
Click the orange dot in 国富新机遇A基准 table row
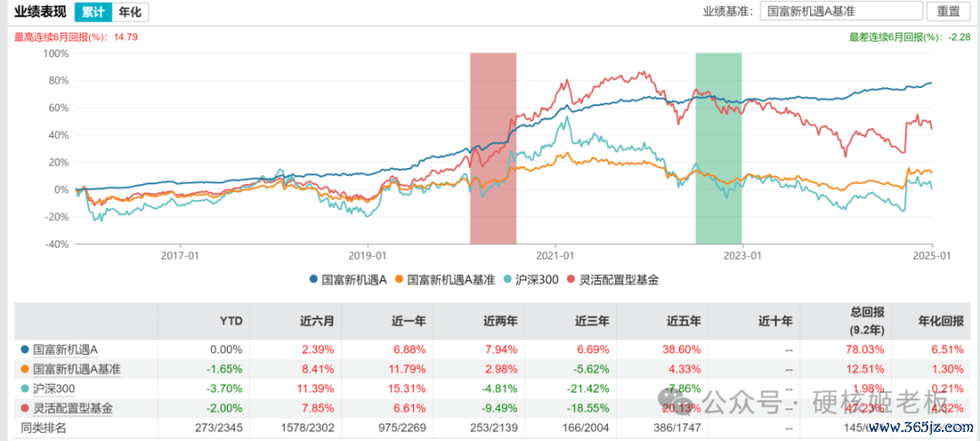[24, 369]
